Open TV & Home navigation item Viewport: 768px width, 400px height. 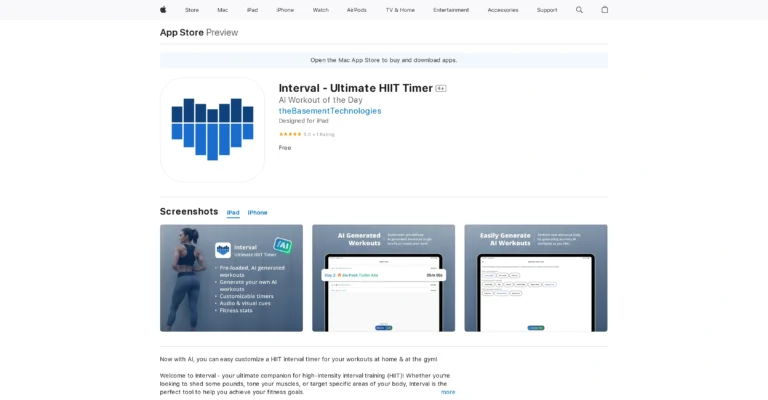click(x=400, y=10)
